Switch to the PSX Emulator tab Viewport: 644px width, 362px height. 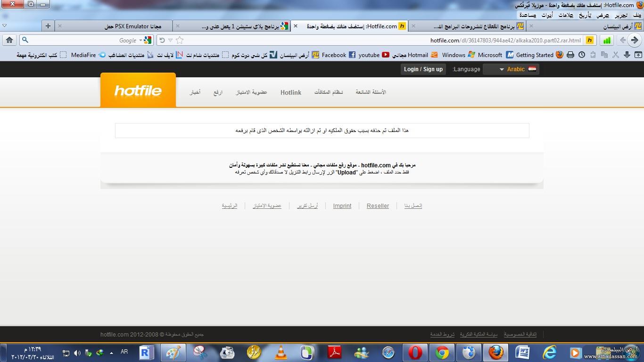coord(113,26)
